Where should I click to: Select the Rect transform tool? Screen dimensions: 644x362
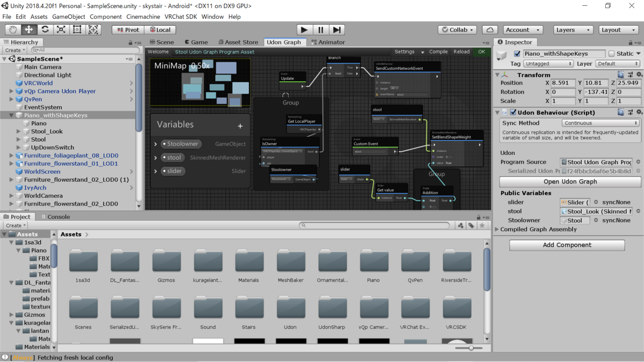coord(77,30)
